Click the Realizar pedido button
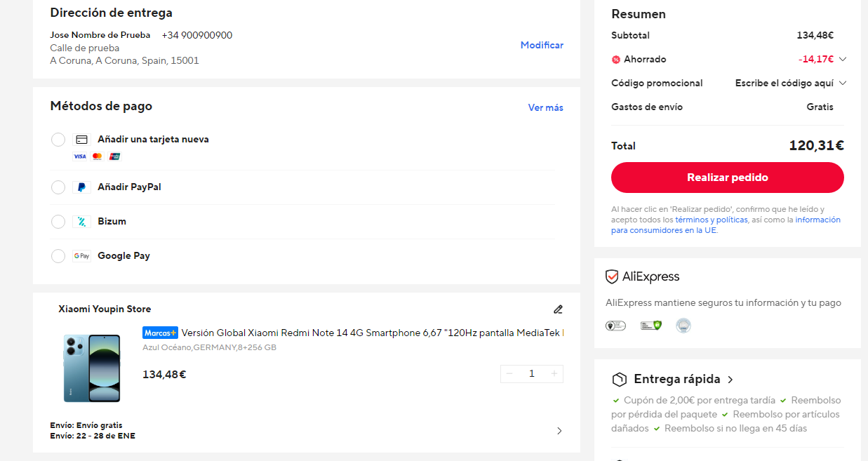Viewport: 868px width, 461px height. click(728, 178)
